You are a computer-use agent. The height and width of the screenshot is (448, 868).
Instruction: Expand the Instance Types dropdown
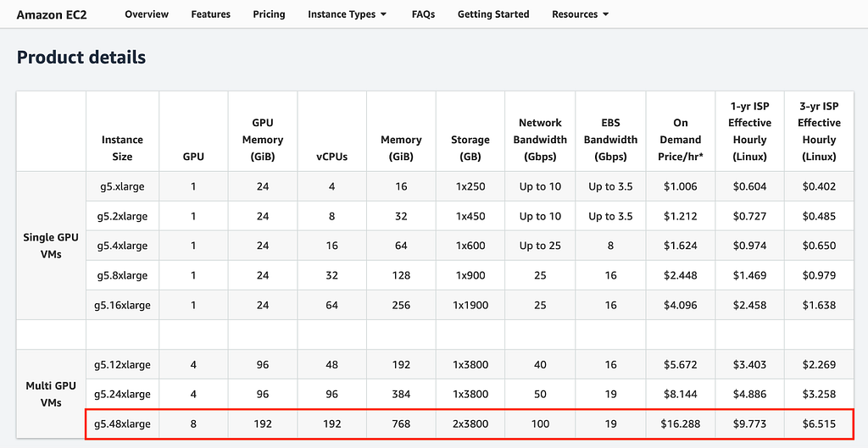point(347,14)
